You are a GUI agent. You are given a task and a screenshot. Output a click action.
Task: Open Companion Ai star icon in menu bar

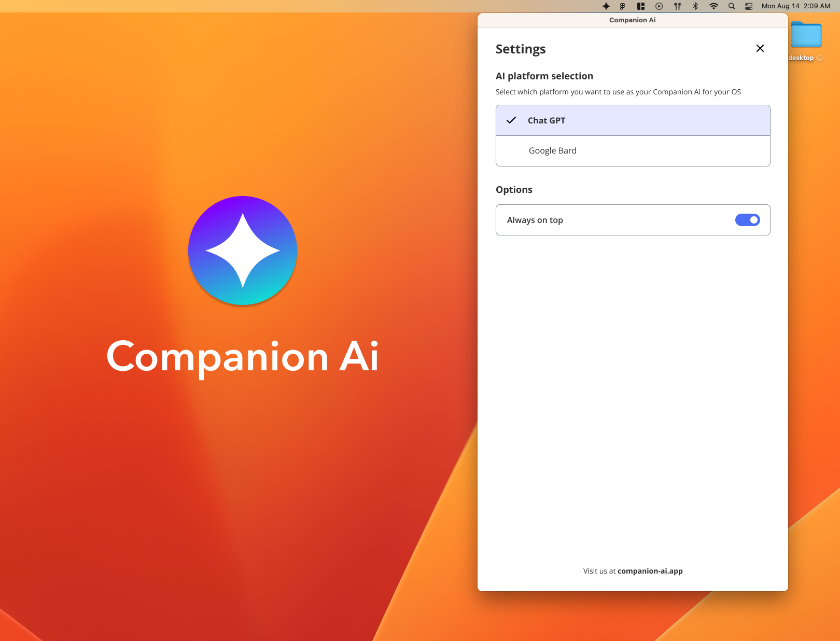pyautogui.click(x=606, y=6)
